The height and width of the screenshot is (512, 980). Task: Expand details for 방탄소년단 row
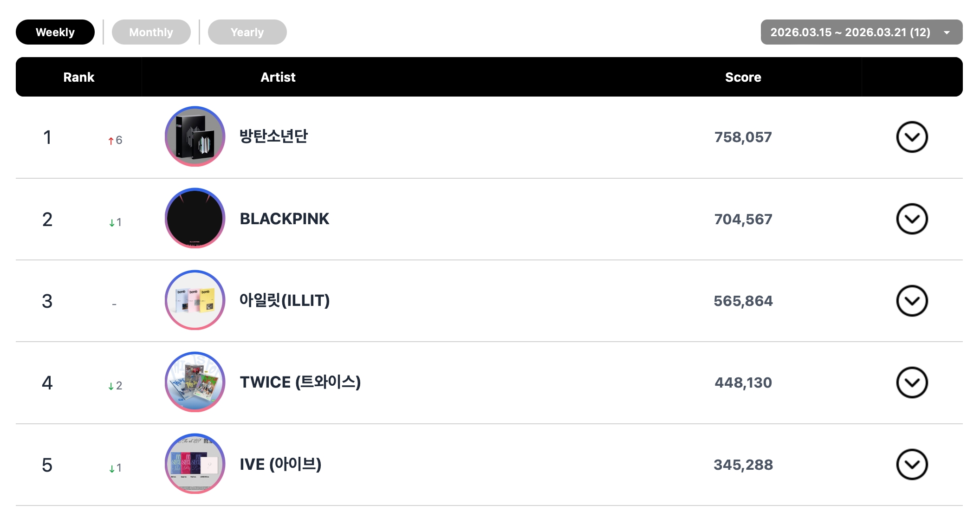[x=912, y=137]
